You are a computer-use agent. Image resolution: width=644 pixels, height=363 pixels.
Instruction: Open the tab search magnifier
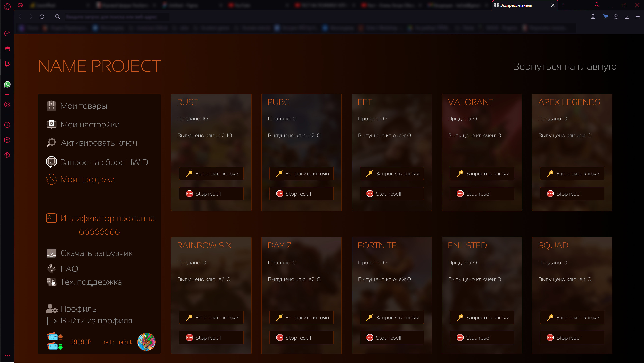[x=597, y=5]
